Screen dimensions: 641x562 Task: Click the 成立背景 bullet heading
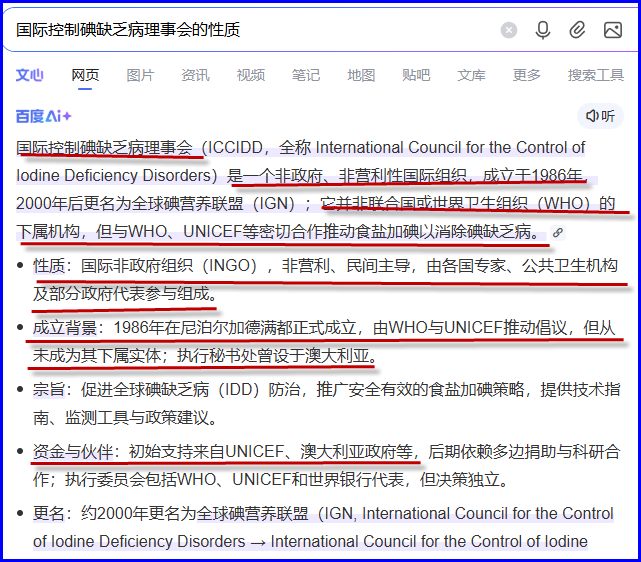65,328
